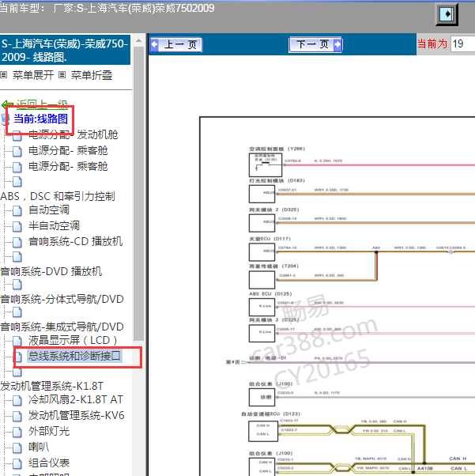475x476 pixels.
Task: Click page icon beside 电源分配- 发动机舱
Action: (x=17, y=136)
